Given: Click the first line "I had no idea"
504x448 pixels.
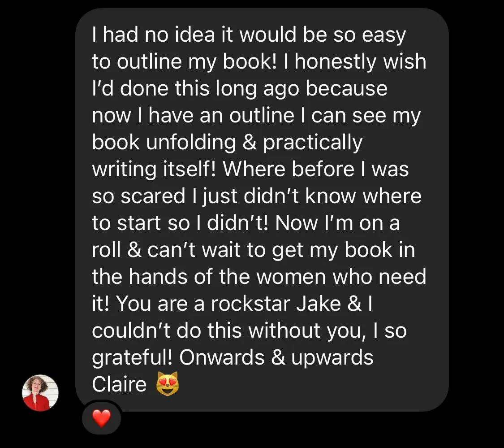Looking at the screenshot, I should [153, 35].
